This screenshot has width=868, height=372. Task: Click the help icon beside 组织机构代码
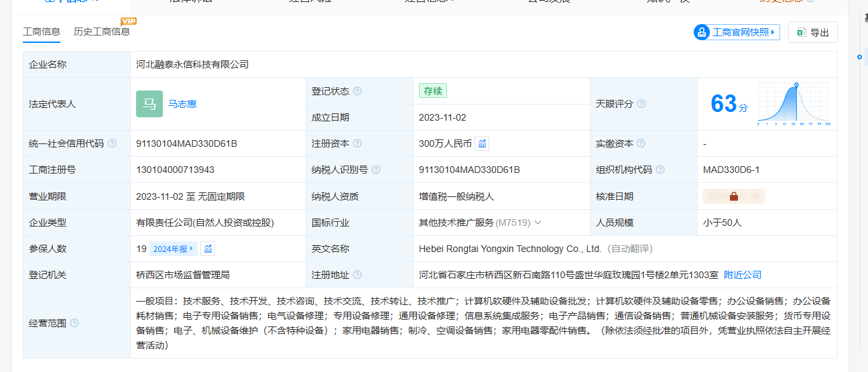660,170
